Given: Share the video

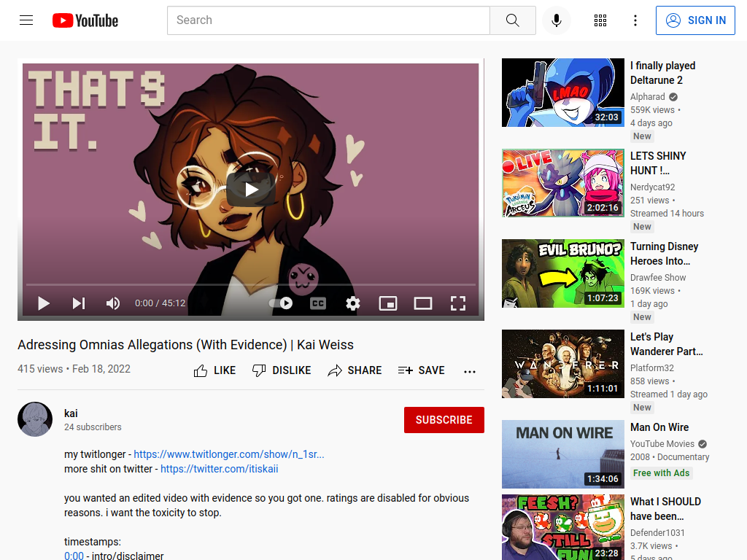Looking at the screenshot, I should tap(355, 370).
